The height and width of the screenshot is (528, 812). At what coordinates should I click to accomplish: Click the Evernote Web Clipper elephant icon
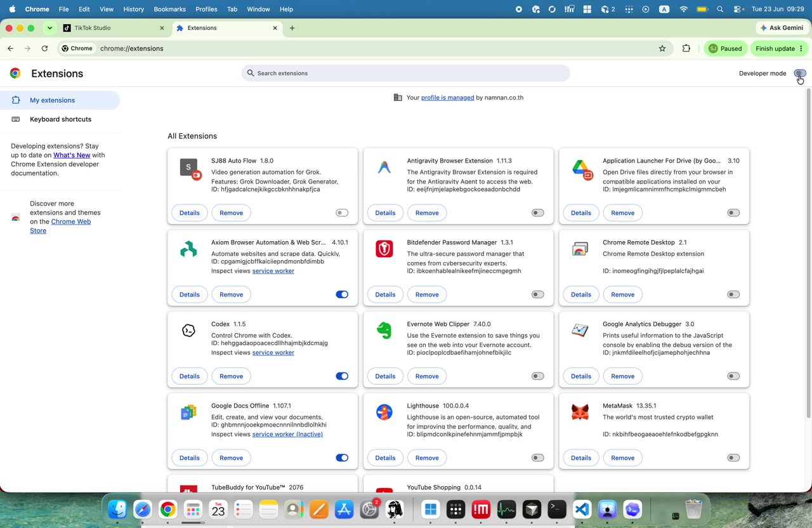[384, 331]
